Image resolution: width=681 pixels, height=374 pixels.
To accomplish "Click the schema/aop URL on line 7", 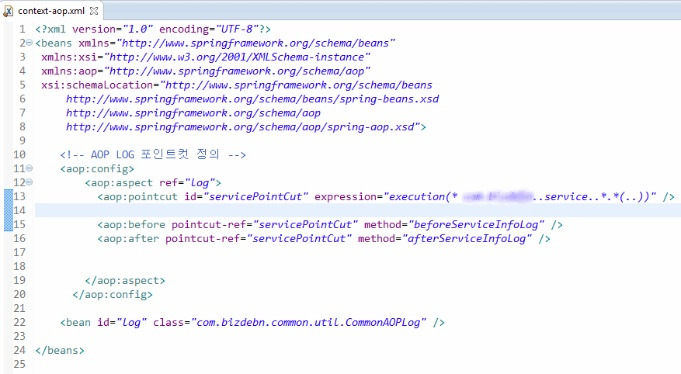I will point(193,113).
